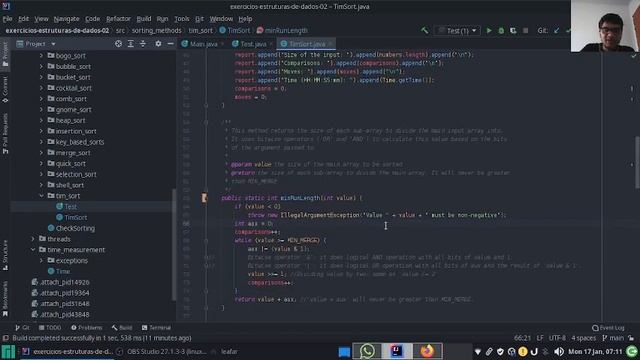Close the TimSort.java tab
The image size is (640, 360).
331,44
